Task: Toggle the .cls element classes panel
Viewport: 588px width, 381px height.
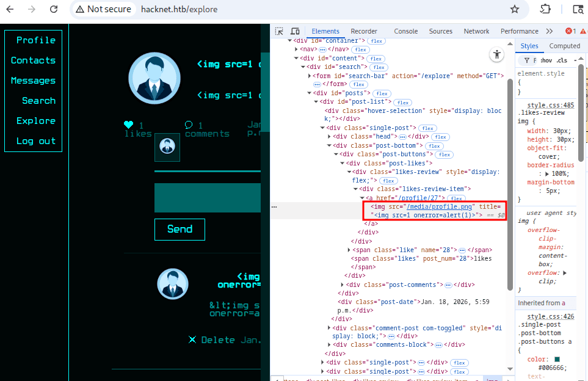Action: tap(562, 60)
